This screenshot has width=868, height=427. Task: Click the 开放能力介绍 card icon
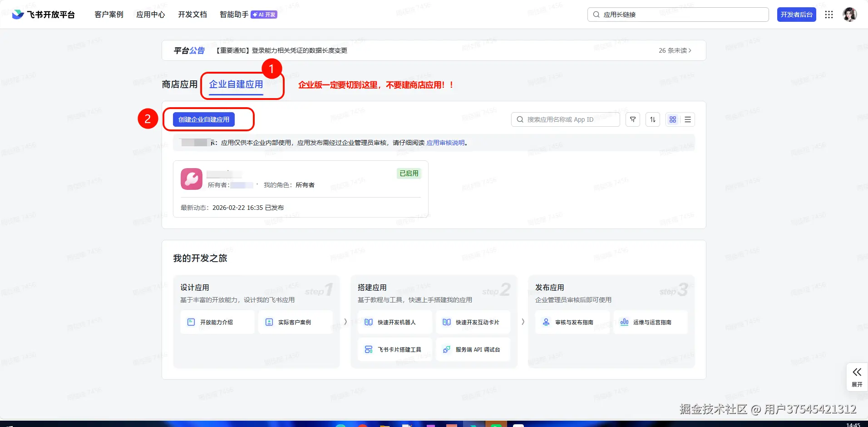coord(191,322)
